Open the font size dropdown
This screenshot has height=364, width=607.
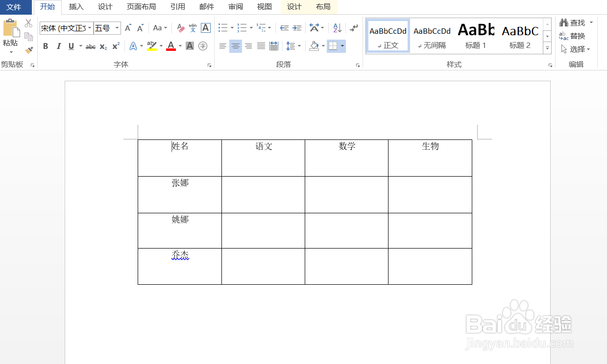[117, 28]
